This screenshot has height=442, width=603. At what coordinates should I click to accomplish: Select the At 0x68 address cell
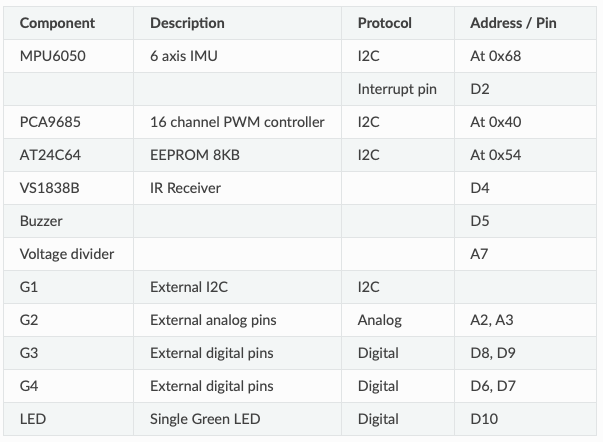[495, 56]
